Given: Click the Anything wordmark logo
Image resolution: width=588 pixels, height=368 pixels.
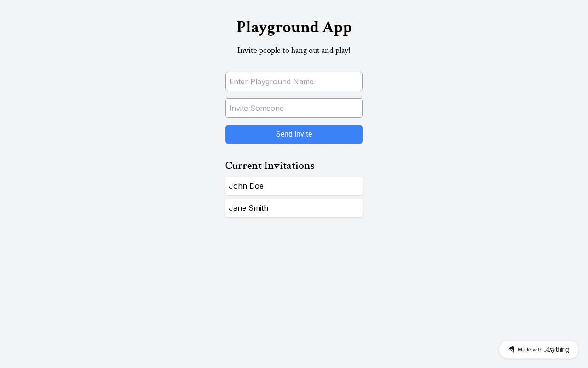Looking at the screenshot, I should point(557,350).
